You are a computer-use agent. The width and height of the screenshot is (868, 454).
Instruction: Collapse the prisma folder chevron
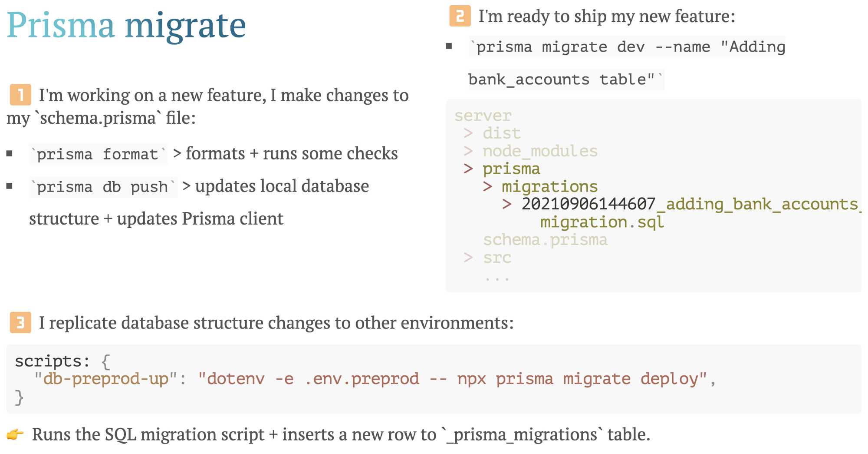tap(468, 169)
